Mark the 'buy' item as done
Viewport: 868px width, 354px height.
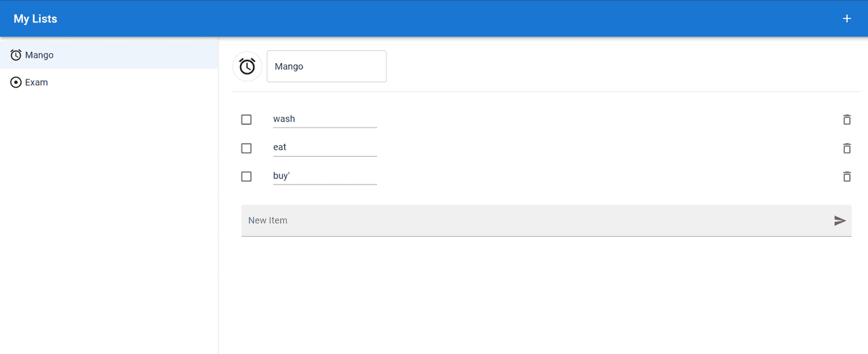[x=246, y=176]
